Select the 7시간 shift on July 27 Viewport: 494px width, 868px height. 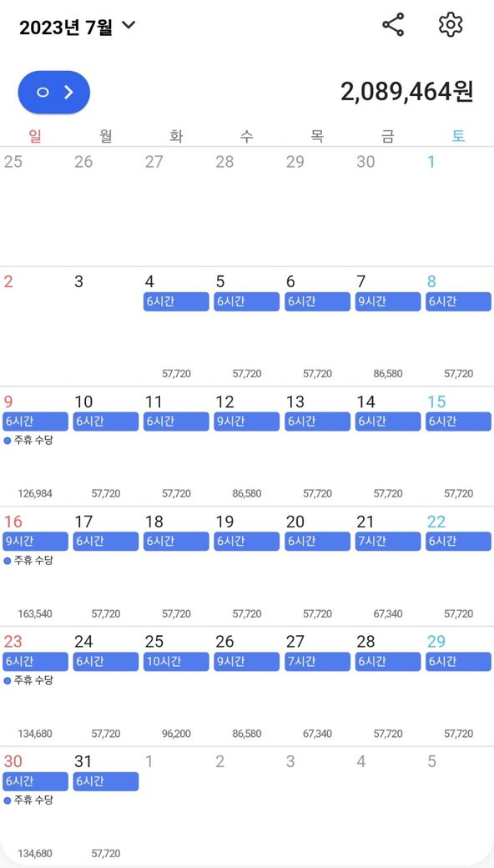pyautogui.click(x=318, y=662)
